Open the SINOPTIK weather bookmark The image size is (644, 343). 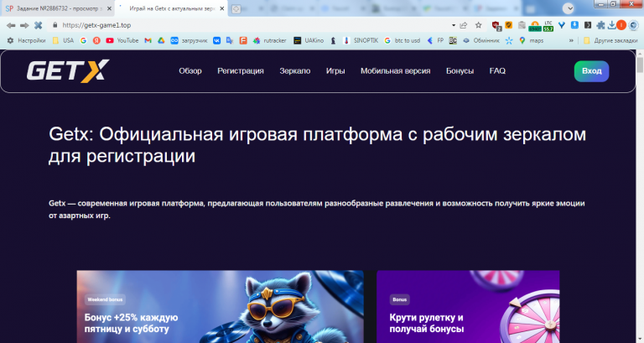tap(361, 40)
